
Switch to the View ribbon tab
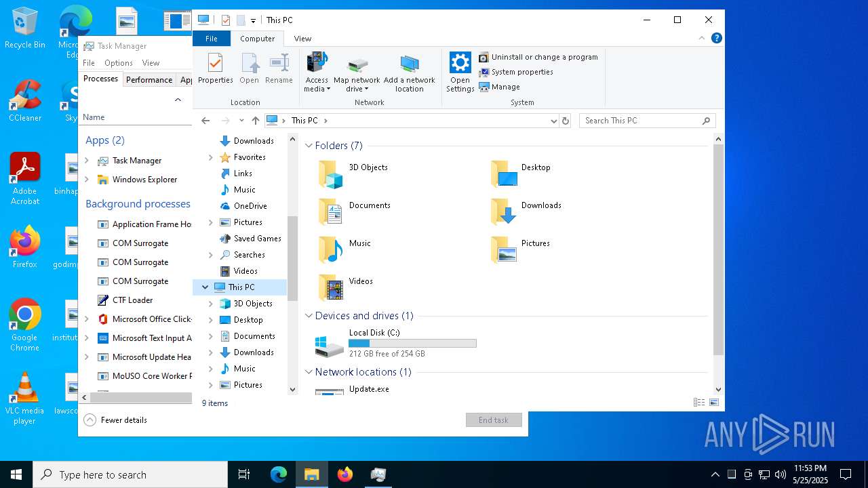pyautogui.click(x=302, y=39)
